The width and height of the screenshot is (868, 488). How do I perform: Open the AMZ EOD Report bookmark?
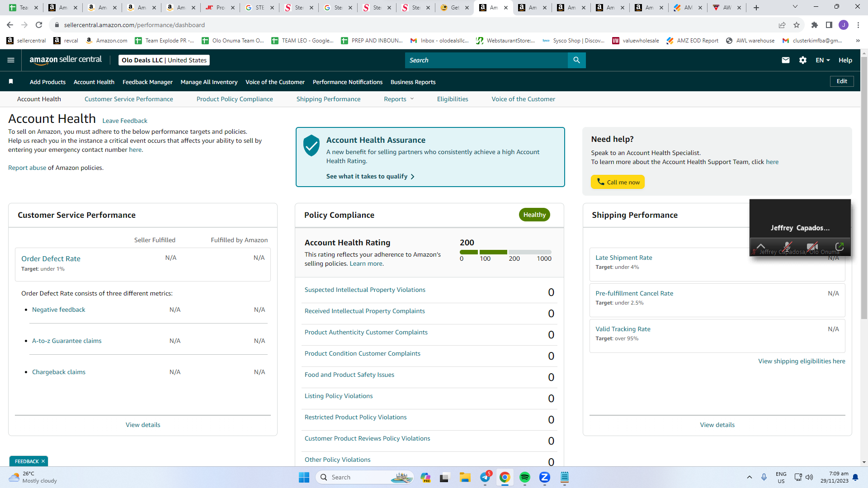coord(692,41)
